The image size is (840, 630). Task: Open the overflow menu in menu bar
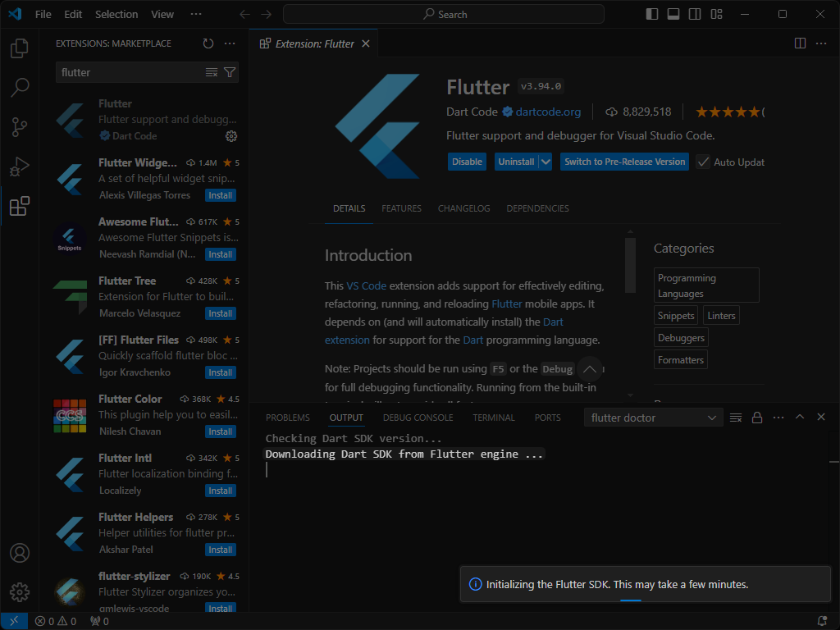click(196, 14)
